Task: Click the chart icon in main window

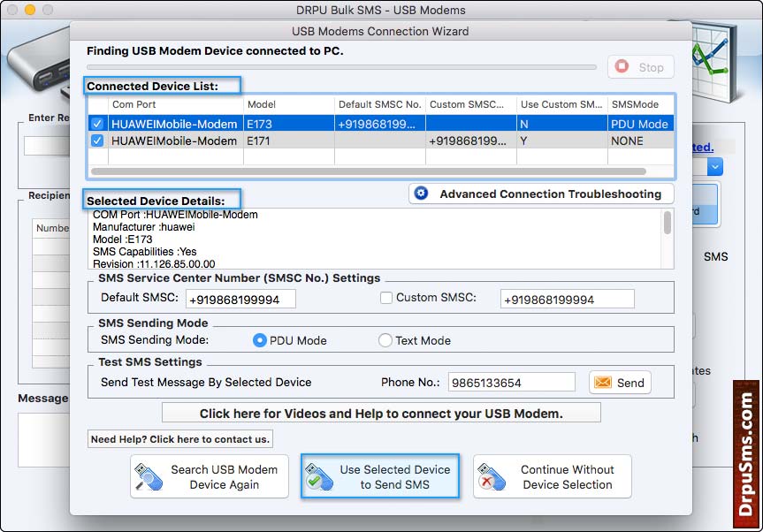Action: click(x=715, y=61)
